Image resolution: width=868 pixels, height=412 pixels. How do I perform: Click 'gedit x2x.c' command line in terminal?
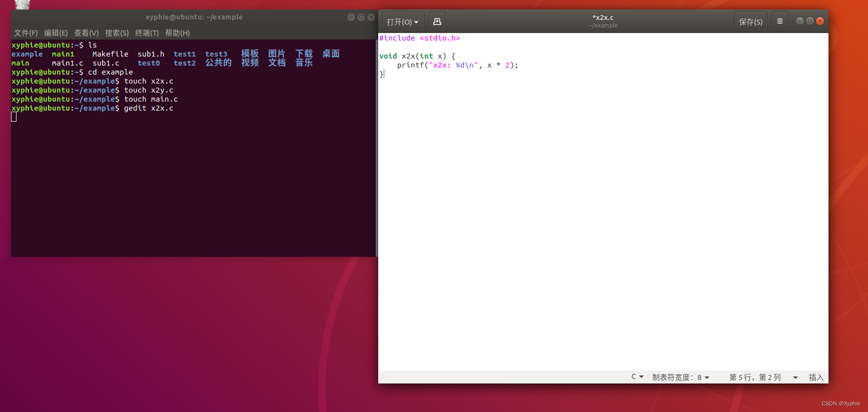tap(149, 108)
